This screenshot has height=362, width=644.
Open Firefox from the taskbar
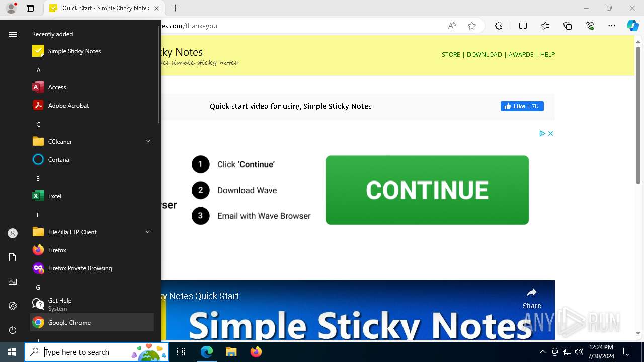click(256, 352)
